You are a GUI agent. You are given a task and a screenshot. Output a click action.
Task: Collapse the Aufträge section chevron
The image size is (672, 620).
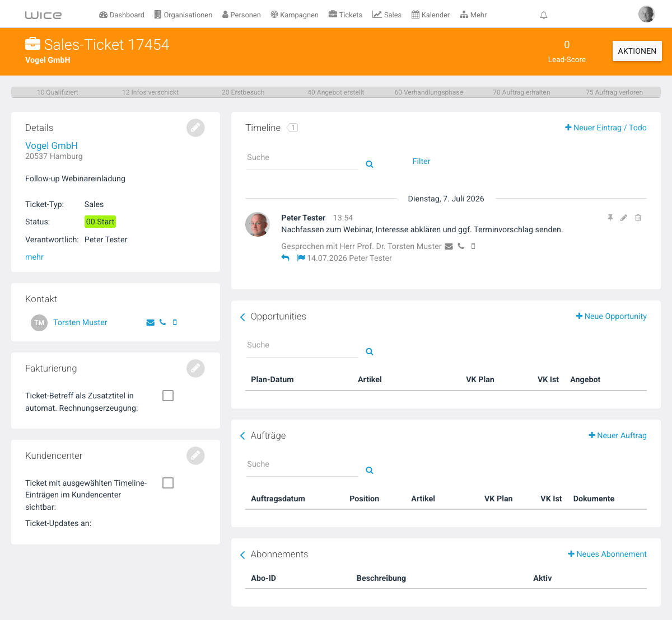tap(242, 436)
